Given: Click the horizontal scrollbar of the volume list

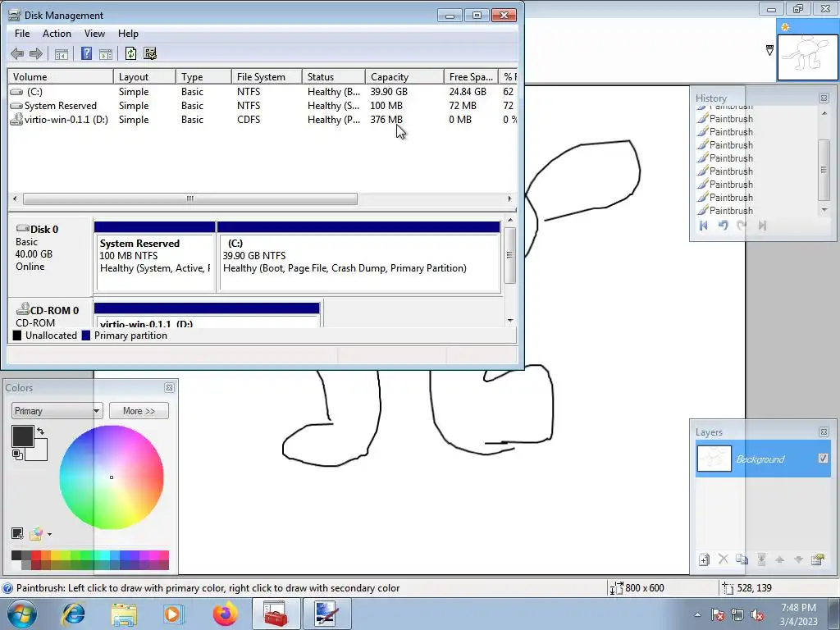Looking at the screenshot, I should (190, 199).
